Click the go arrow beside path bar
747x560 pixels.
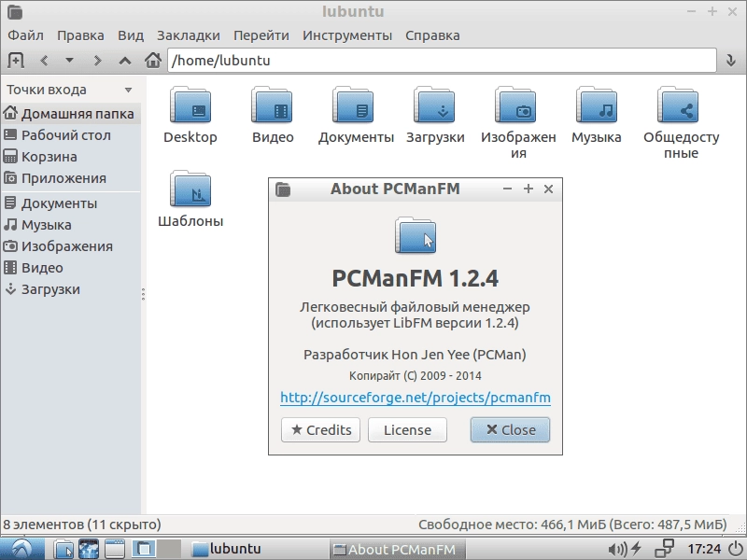(x=731, y=61)
